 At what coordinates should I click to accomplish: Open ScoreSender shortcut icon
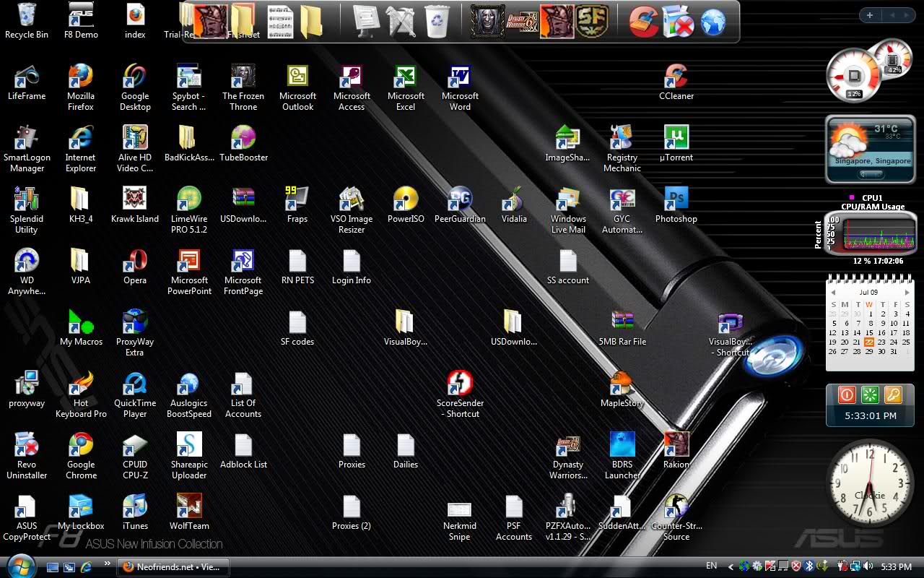[x=460, y=394]
